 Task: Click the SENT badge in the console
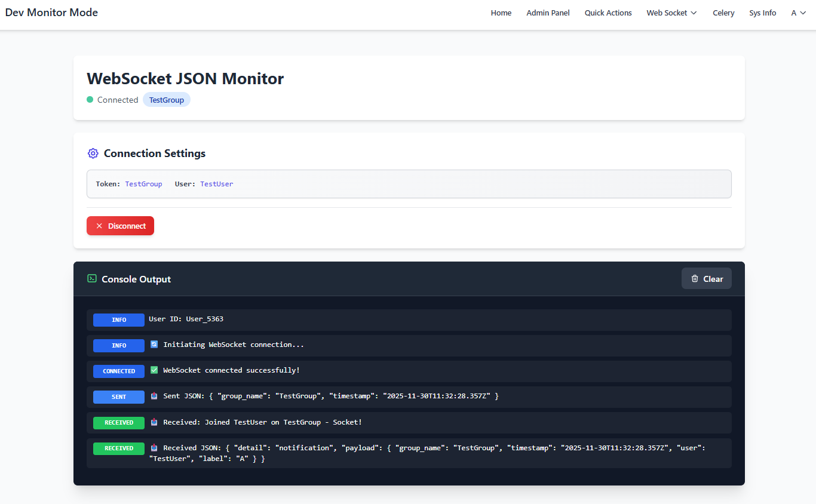(x=118, y=397)
